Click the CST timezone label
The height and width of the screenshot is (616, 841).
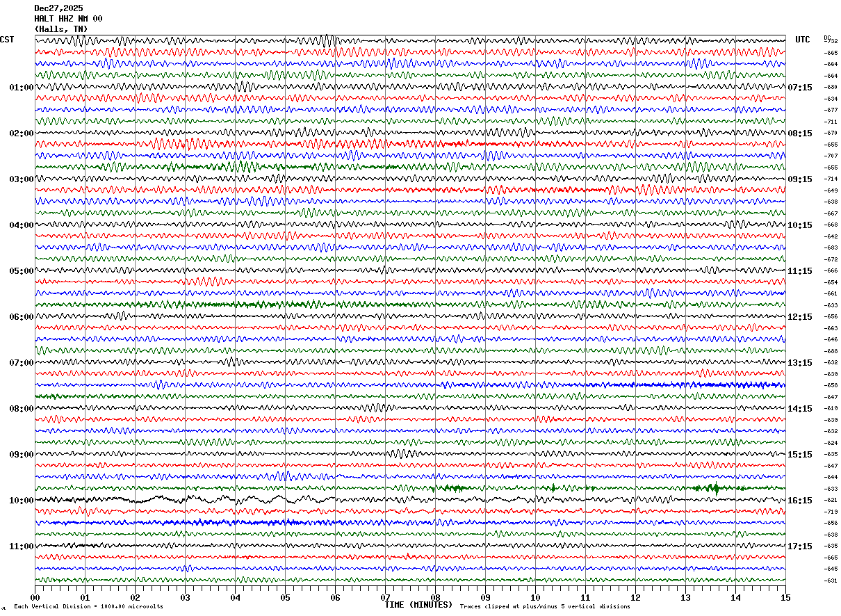(7, 40)
